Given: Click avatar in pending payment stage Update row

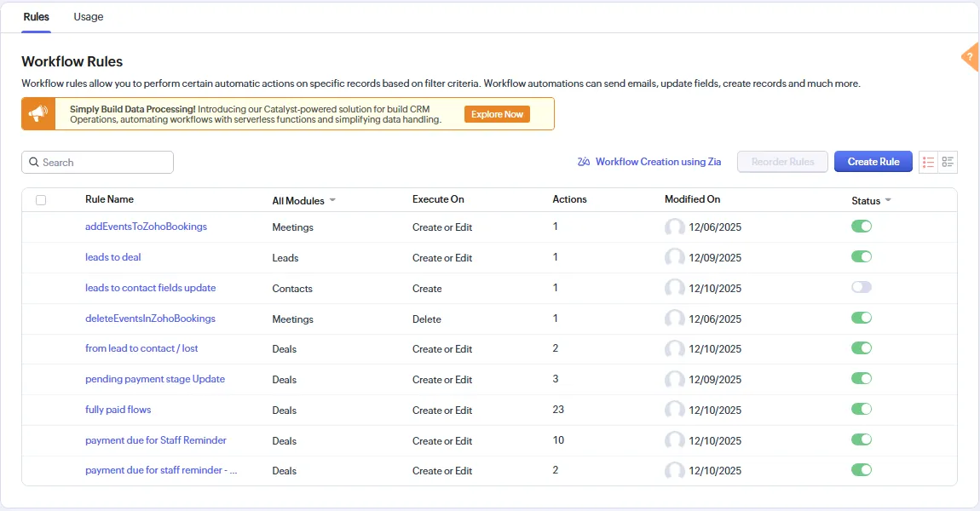Looking at the screenshot, I should click(x=674, y=379).
